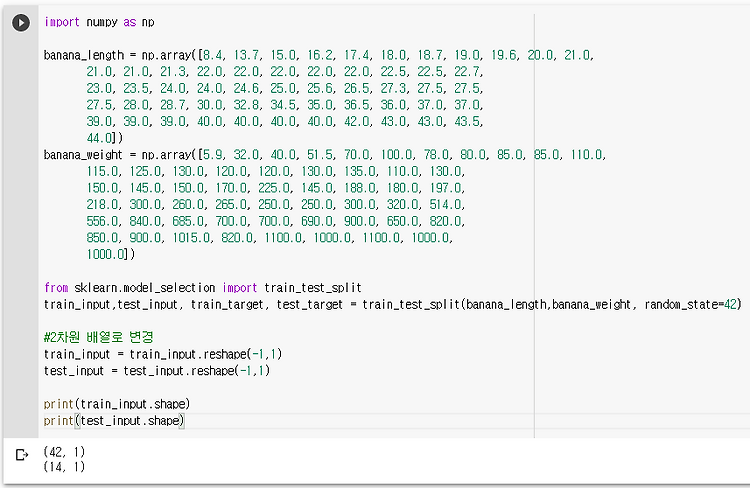Click the value 32.8 in banana_length
The image size is (750, 488).
(246, 105)
